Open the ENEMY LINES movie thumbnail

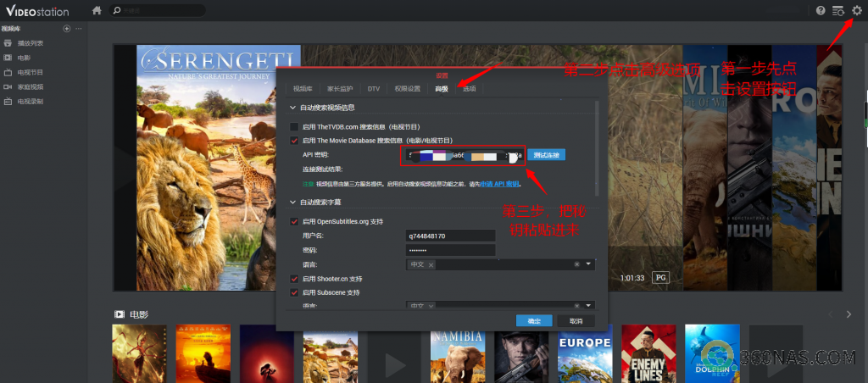pos(648,353)
